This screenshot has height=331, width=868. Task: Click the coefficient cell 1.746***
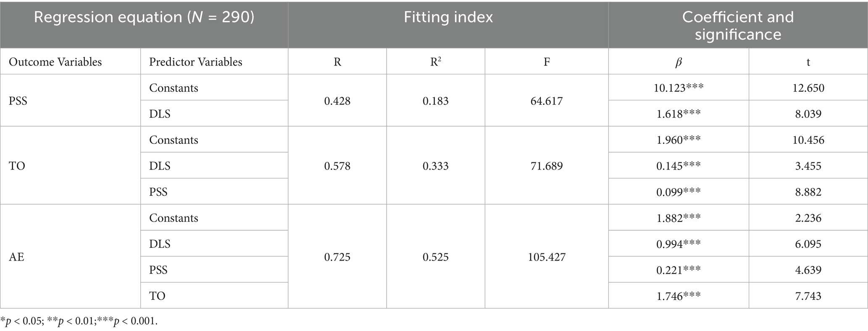pyautogui.click(x=679, y=296)
